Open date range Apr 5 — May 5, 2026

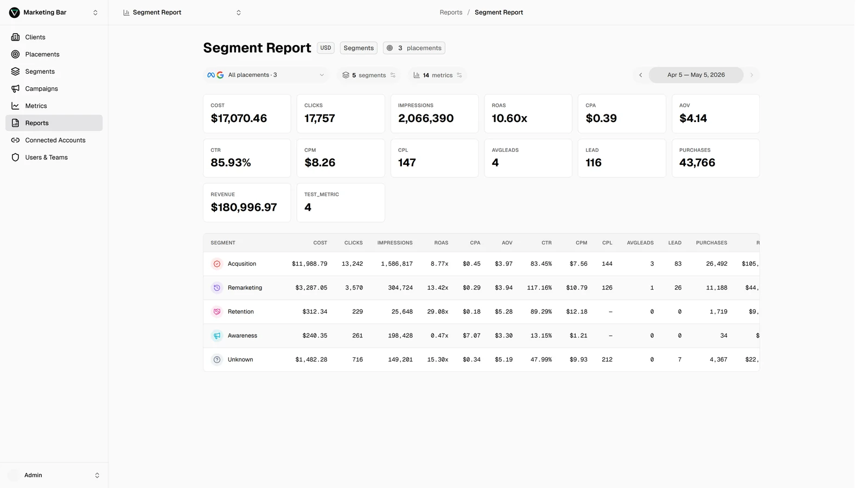[x=696, y=75]
